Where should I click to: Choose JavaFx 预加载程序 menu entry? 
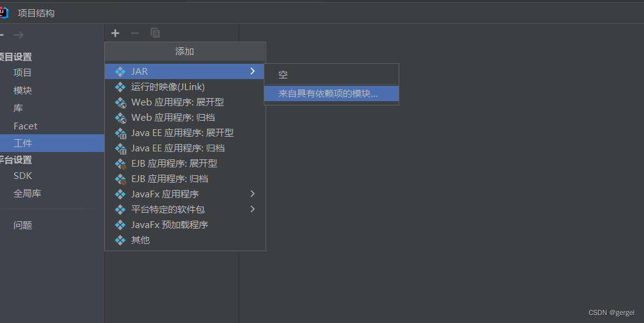pos(185,225)
